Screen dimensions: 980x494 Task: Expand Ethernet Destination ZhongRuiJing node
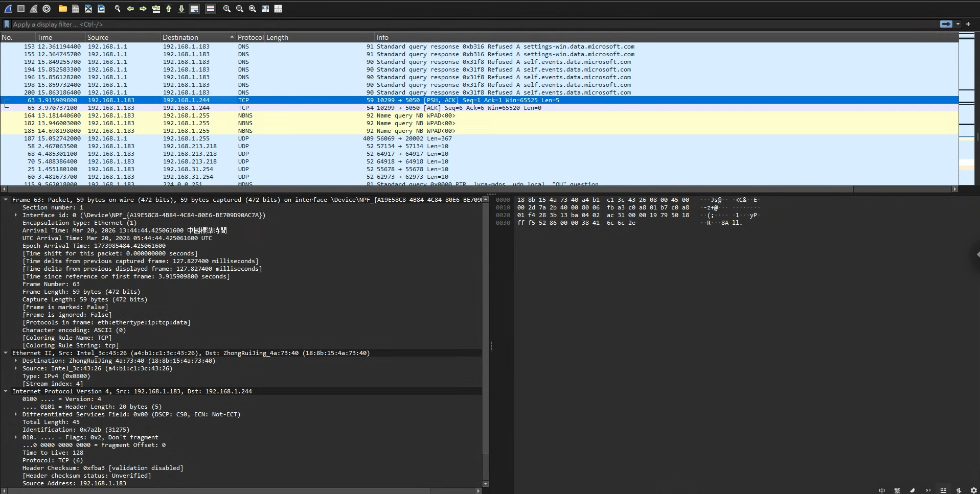click(x=16, y=361)
